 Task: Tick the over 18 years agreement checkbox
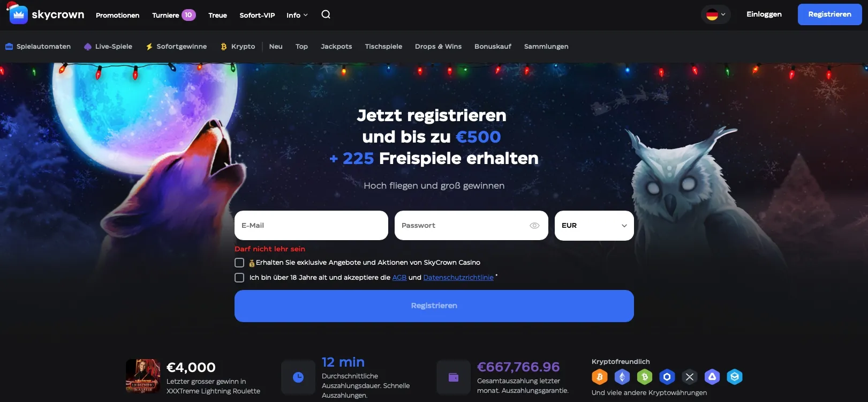[239, 278]
